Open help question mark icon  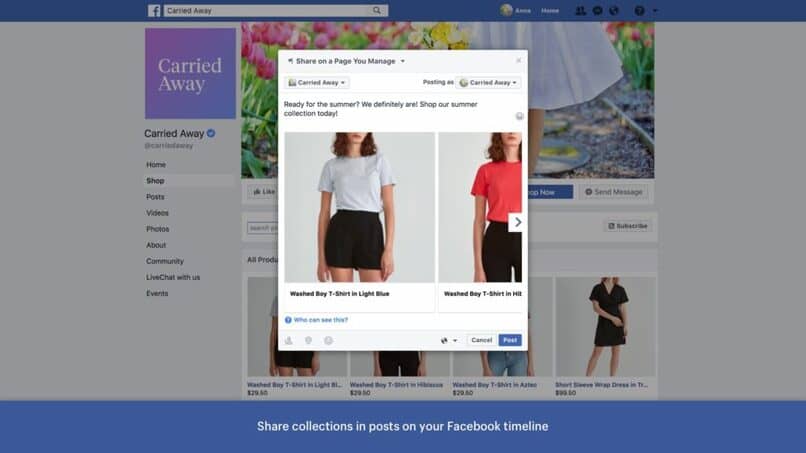[639, 10]
